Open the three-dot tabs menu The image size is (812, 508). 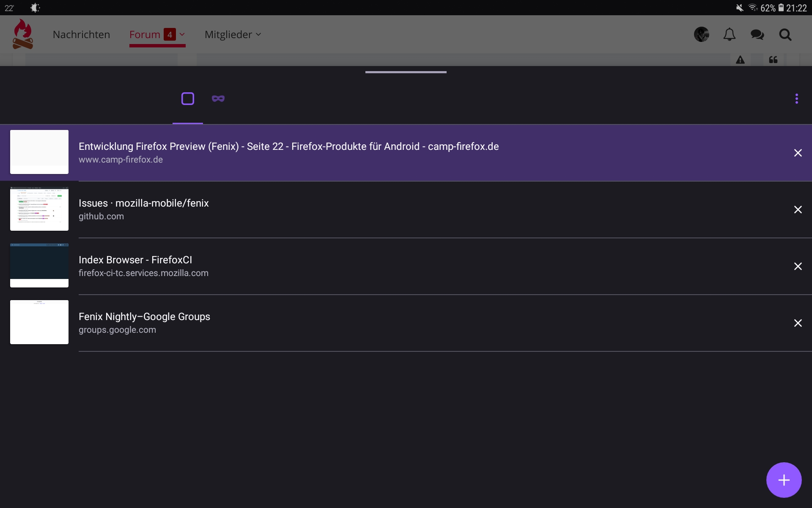click(x=797, y=99)
